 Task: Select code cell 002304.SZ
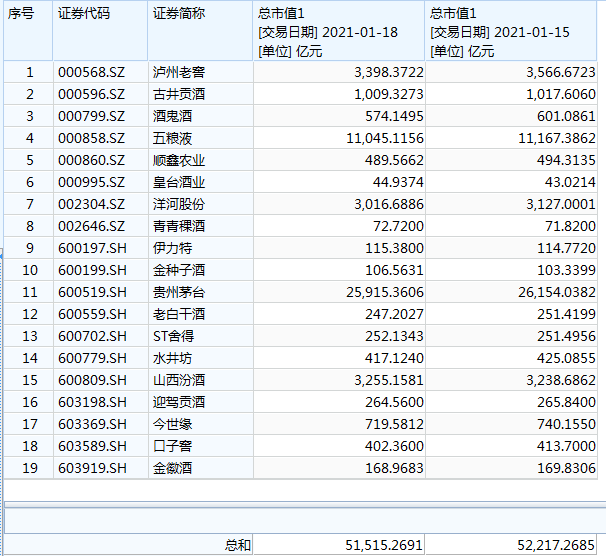click(x=100, y=204)
